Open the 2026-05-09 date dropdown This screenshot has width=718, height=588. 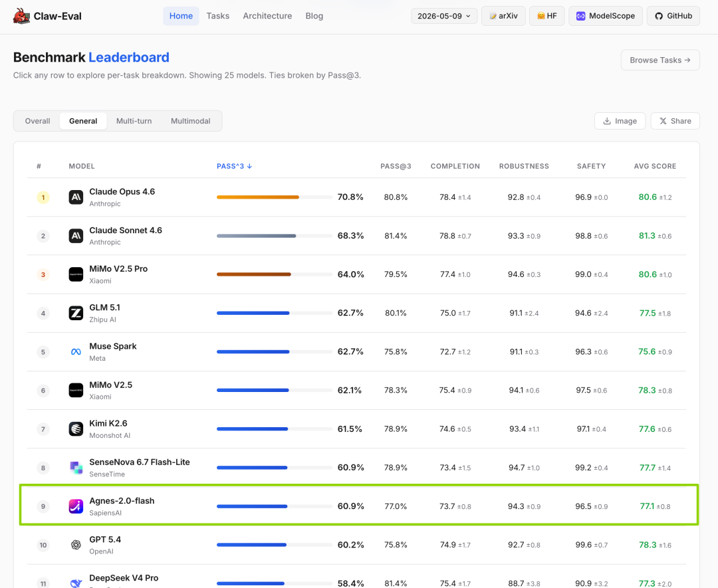click(443, 16)
